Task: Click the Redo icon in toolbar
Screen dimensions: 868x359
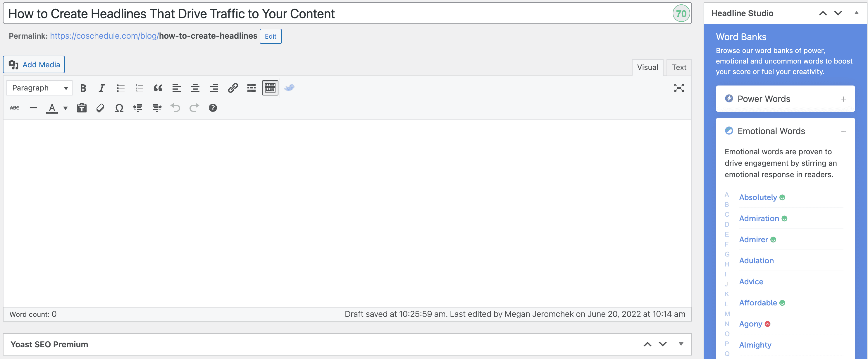Action: [194, 107]
